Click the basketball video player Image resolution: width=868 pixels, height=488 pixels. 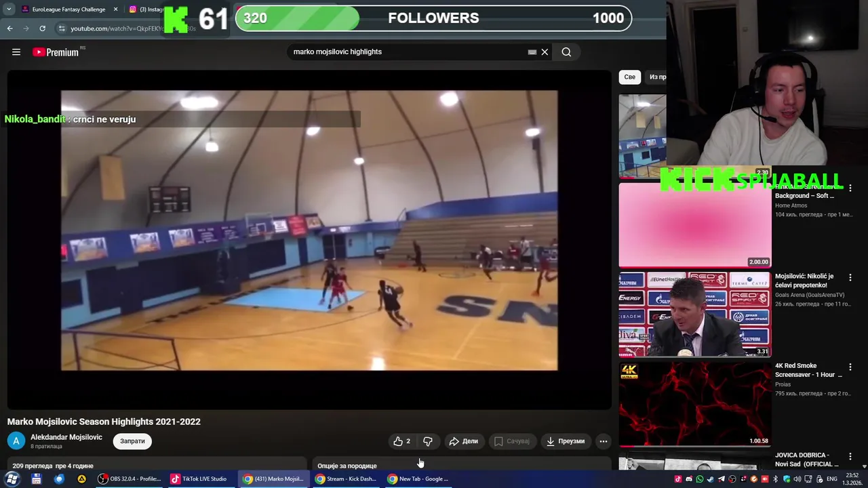(309, 239)
